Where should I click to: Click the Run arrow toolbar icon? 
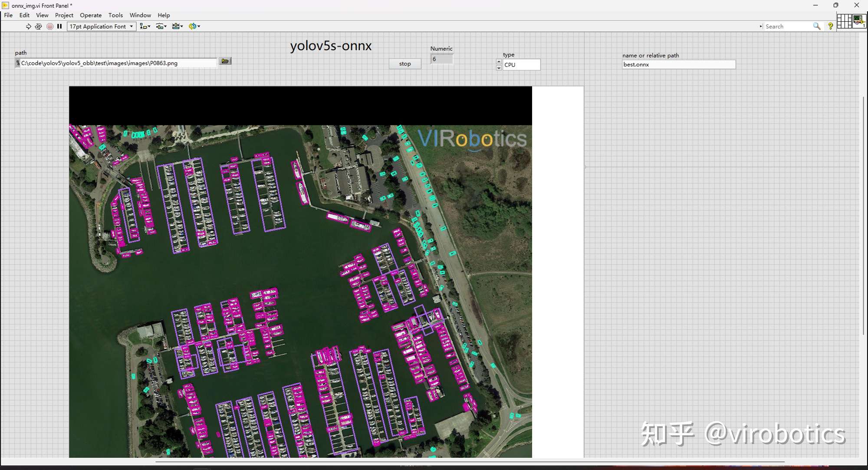(29, 26)
